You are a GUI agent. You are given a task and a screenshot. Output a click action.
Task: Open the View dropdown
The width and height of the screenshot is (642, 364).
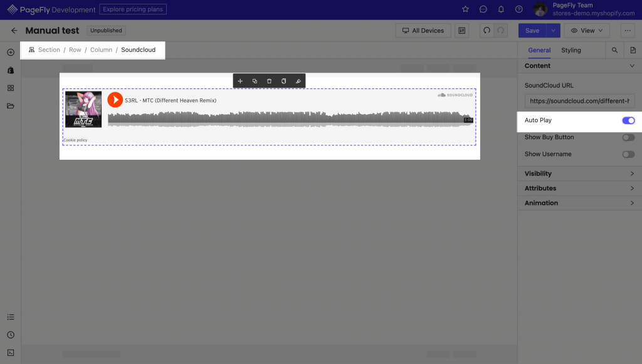(587, 31)
